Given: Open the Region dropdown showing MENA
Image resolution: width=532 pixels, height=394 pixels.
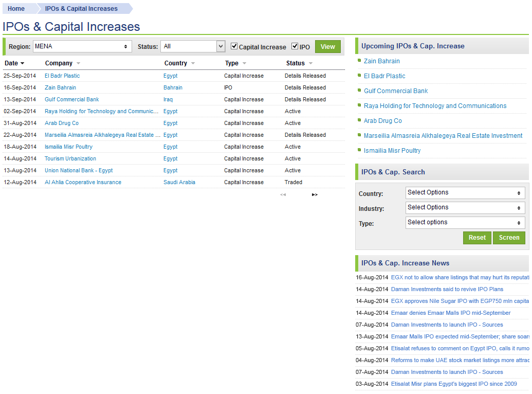Looking at the screenshot, I should coord(82,46).
